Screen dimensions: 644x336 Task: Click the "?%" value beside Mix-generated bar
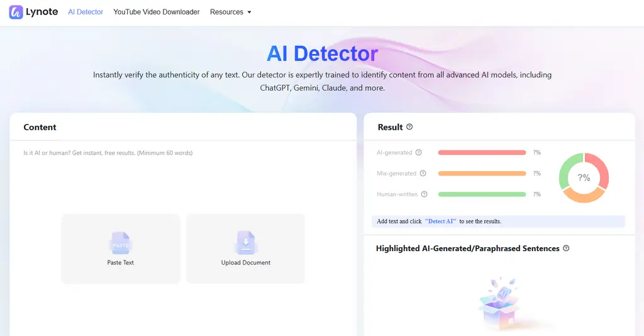537,173
